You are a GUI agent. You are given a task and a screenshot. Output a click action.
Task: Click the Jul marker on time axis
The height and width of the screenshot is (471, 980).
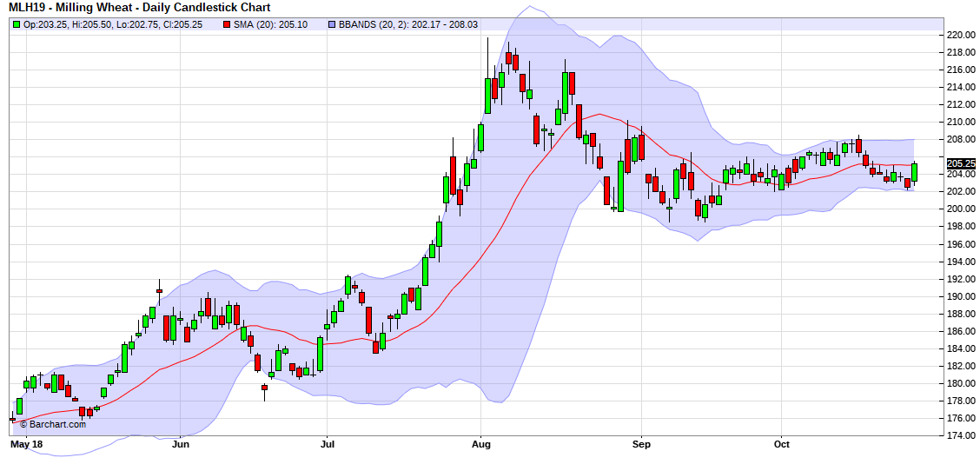tap(328, 444)
